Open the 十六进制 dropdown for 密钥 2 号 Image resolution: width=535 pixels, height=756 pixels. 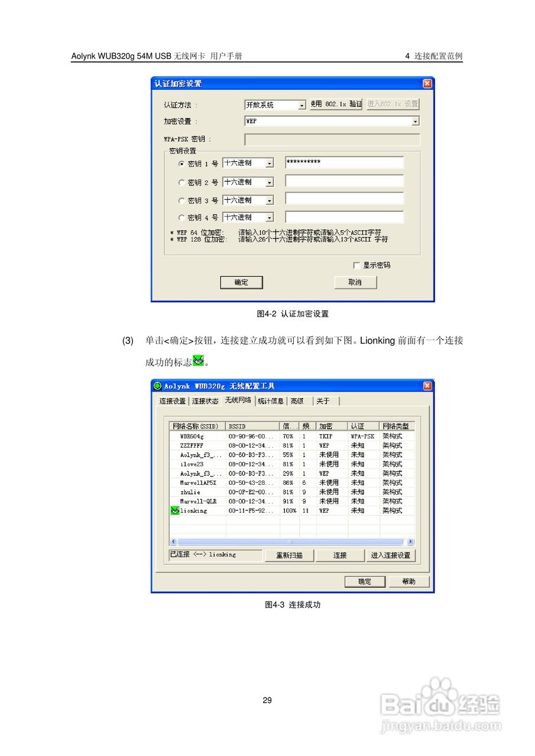point(248,182)
